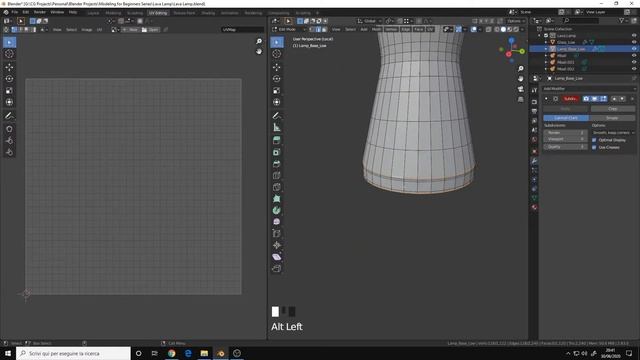
Task: Select the Poly Build tool
Action: [x=277, y=199]
